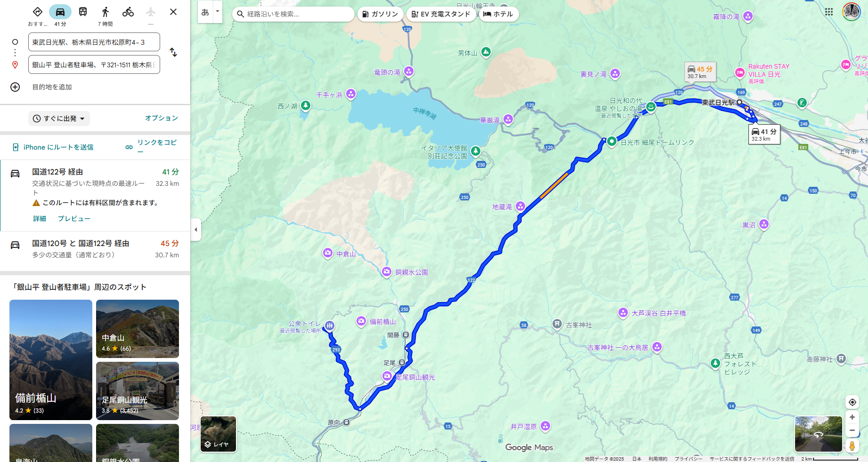Expand the input language dropdown arrow
The width and height of the screenshot is (868, 462).
[x=217, y=12]
